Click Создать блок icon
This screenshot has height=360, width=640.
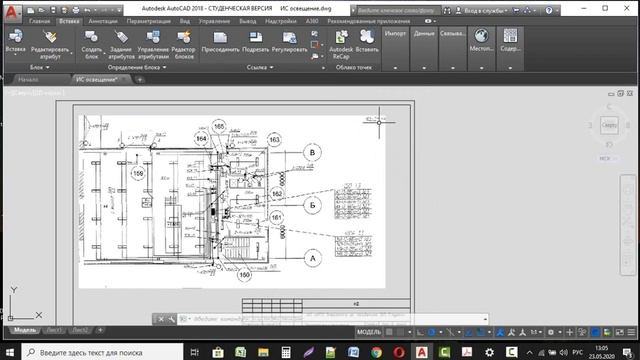[91, 37]
